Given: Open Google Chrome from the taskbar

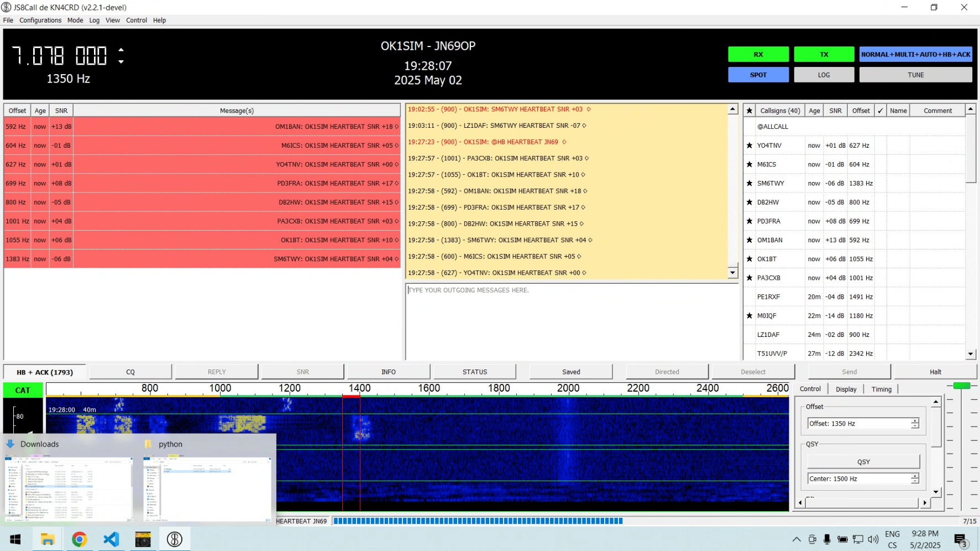Looking at the screenshot, I should pos(80,539).
